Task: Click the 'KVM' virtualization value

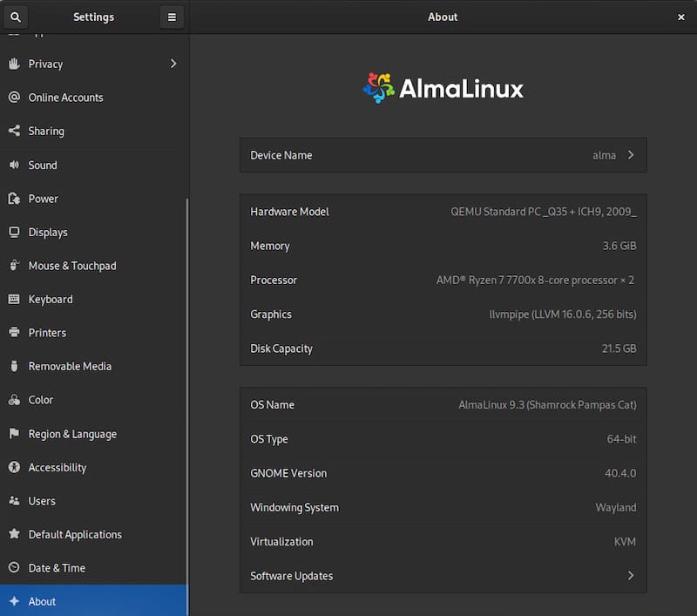Action: [x=625, y=542]
